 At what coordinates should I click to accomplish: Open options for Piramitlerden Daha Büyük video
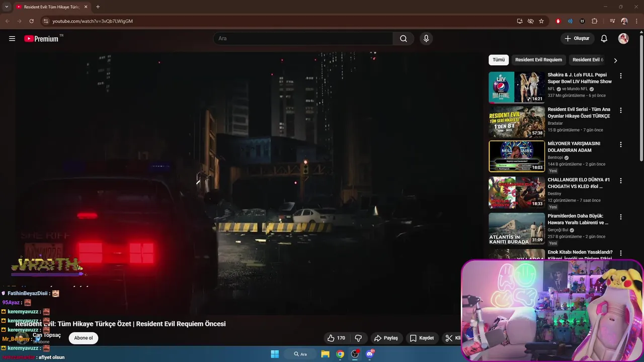(x=620, y=217)
